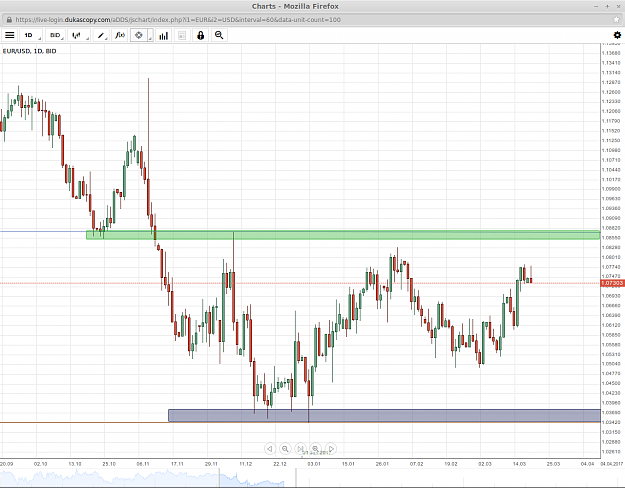625x488 pixels.
Task: Open the chart type candlestick dropdown
Action: point(78,35)
